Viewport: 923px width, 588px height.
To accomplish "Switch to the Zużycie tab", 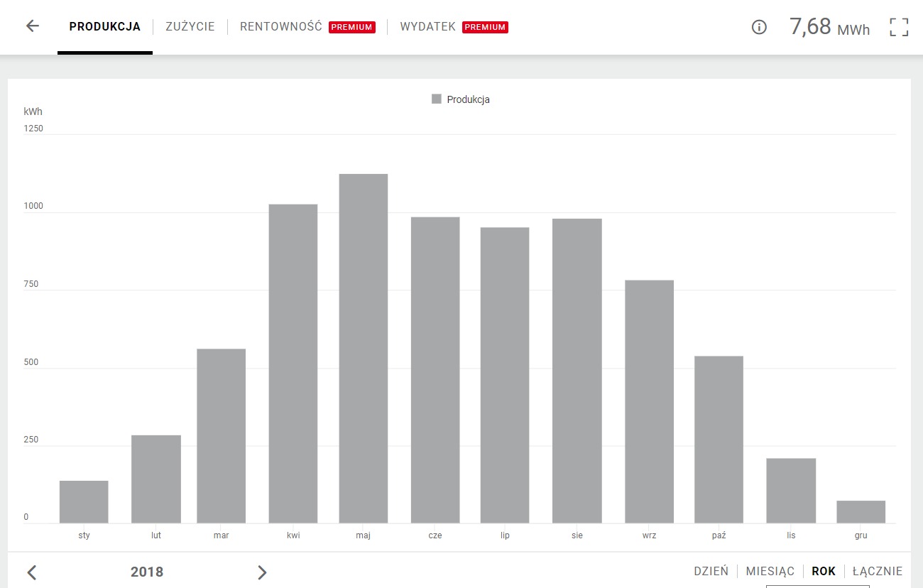I will [190, 27].
